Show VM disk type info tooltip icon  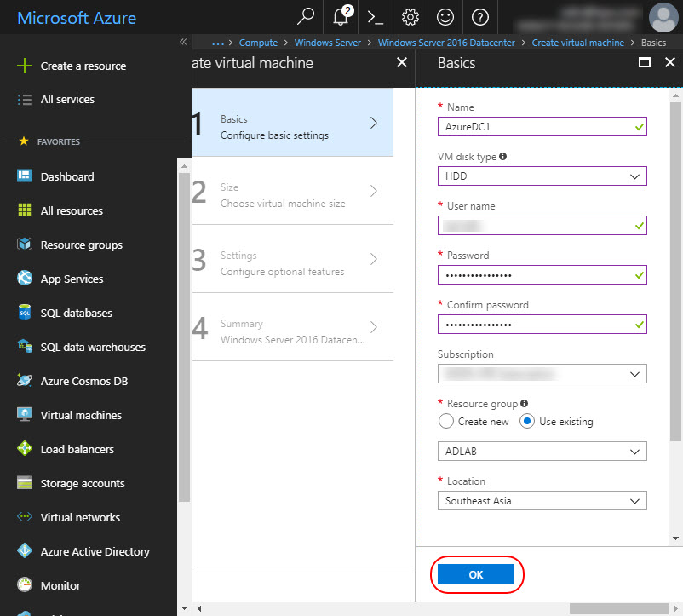point(503,157)
